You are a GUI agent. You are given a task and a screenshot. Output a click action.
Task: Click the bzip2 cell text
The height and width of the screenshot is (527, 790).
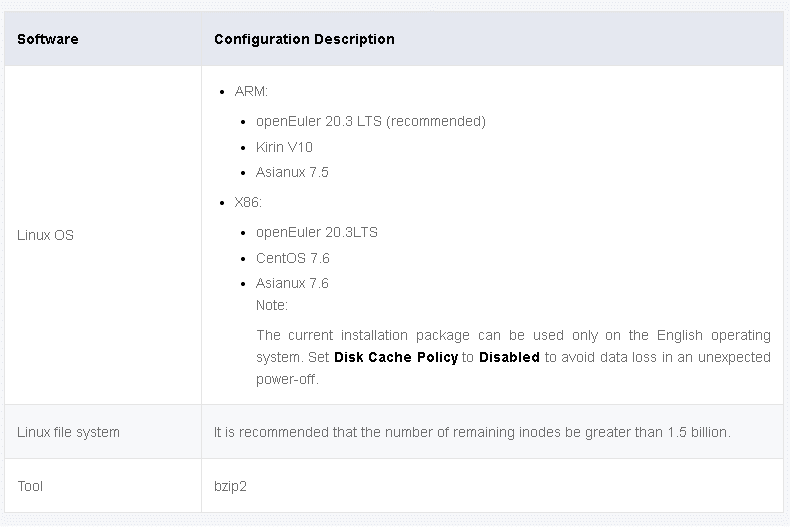pyautogui.click(x=230, y=486)
